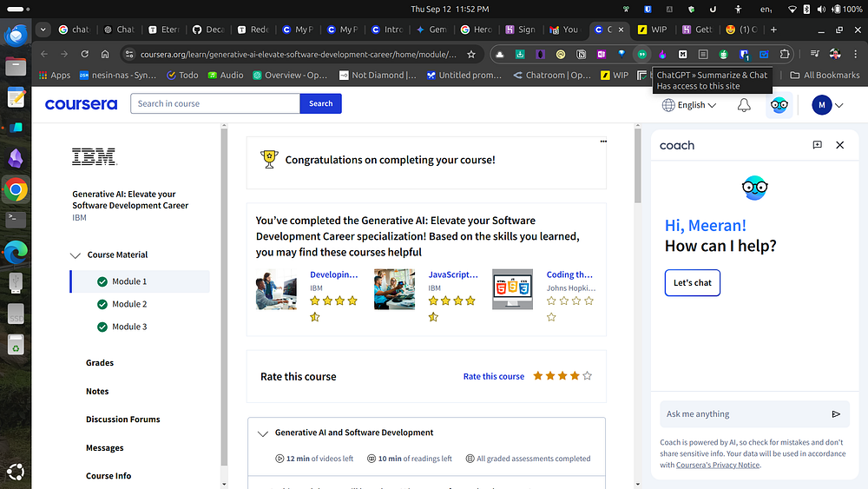Click inside the Search in course field
868x489 pixels.
214,103
